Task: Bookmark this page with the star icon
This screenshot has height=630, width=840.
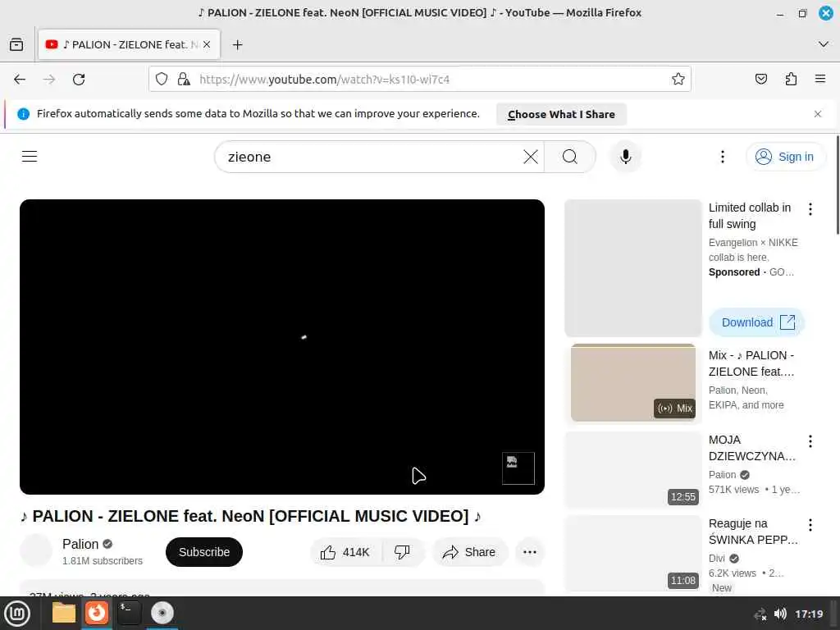Action: pyautogui.click(x=678, y=80)
